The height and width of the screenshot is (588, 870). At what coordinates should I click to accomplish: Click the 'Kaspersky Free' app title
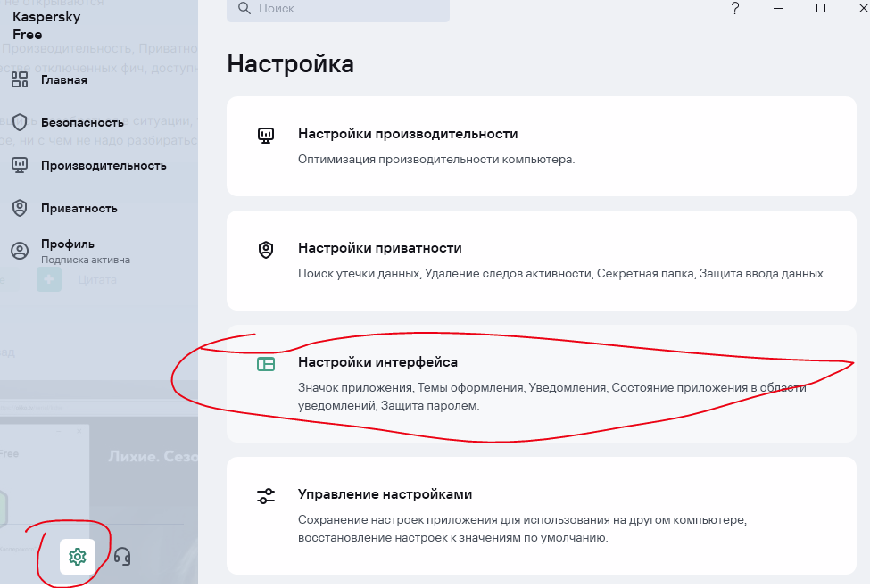46,26
